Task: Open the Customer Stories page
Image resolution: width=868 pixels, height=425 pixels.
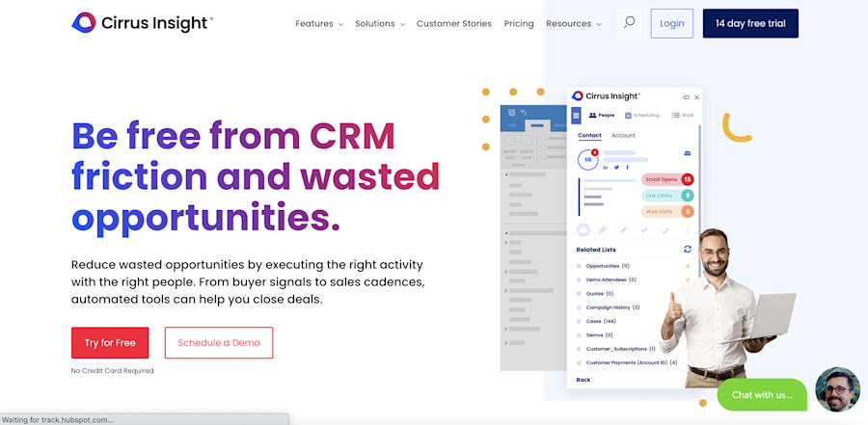Action: point(454,24)
